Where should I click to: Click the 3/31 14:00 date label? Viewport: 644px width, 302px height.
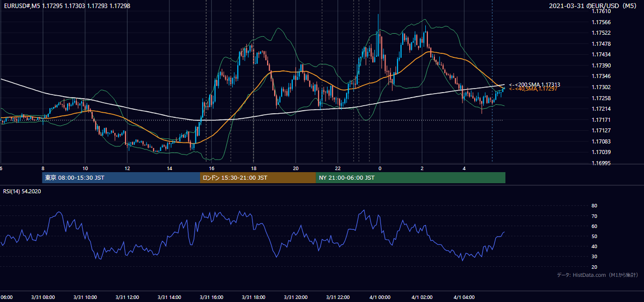point(170,297)
